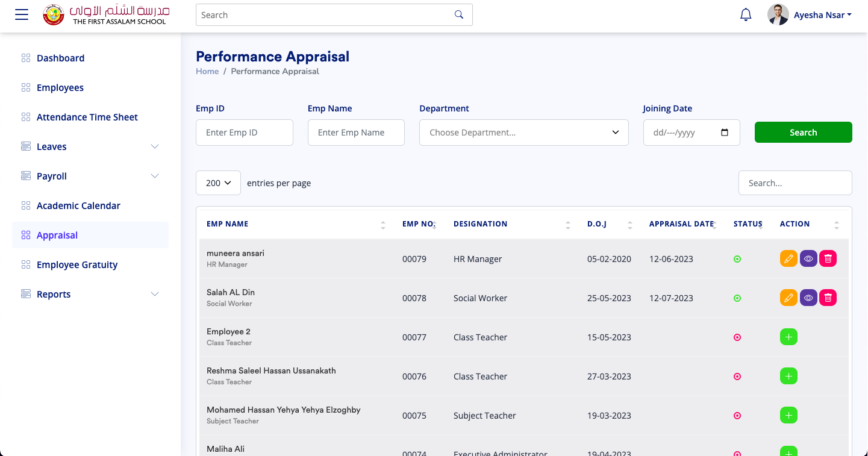The width and height of the screenshot is (868, 456).
Task: Click the Enter Emp ID input field
Action: tap(244, 132)
